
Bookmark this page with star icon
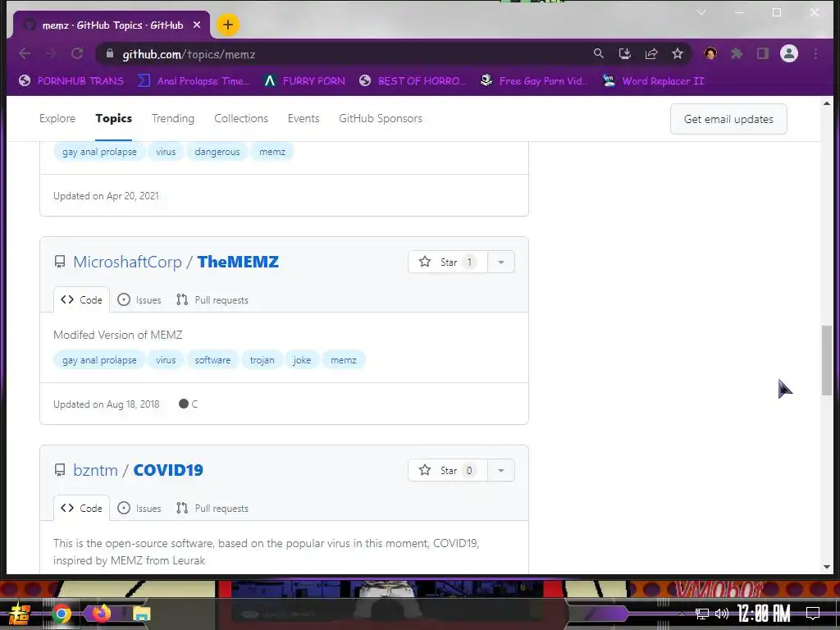(x=677, y=53)
